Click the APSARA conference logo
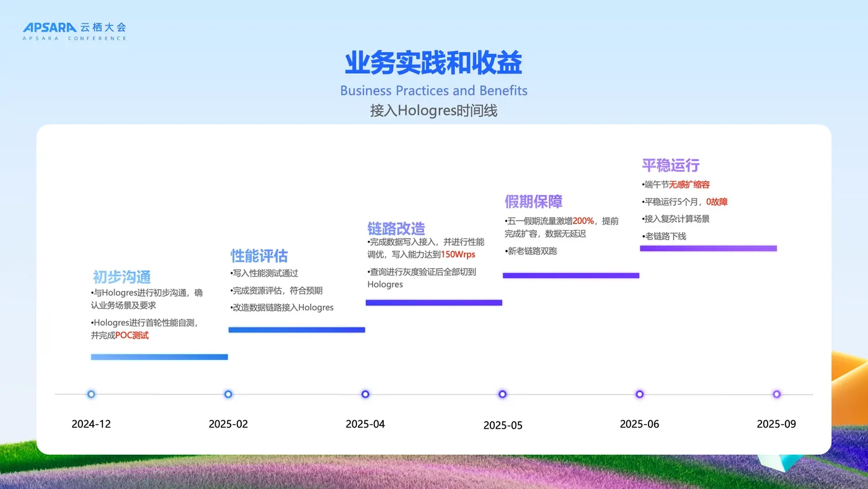868x489 pixels. (x=74, y=31)
